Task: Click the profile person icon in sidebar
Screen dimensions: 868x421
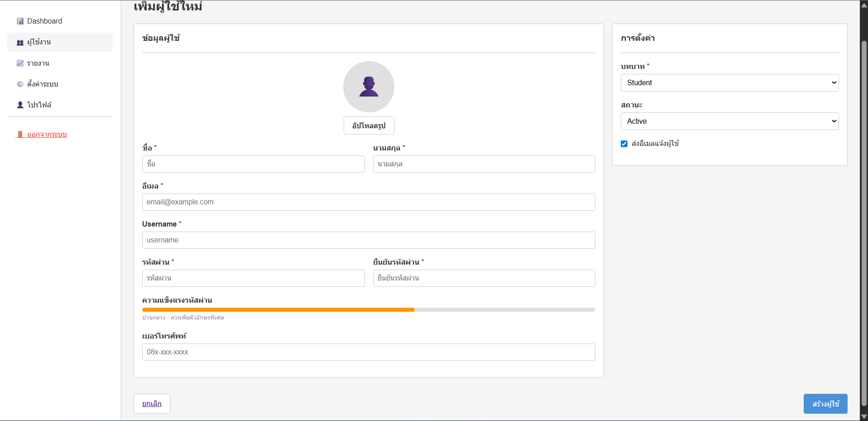Action: click(20, 105)
